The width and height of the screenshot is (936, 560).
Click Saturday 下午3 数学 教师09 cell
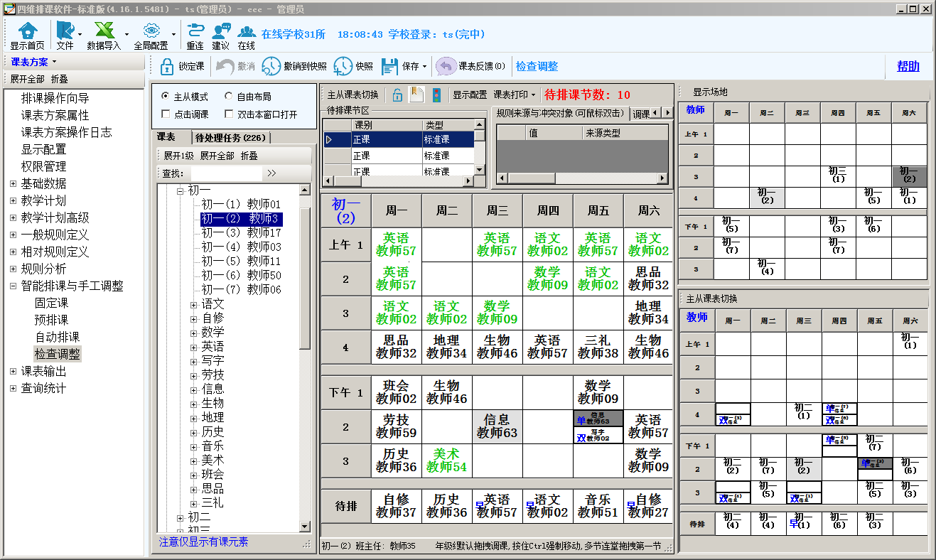coord(648,461)
